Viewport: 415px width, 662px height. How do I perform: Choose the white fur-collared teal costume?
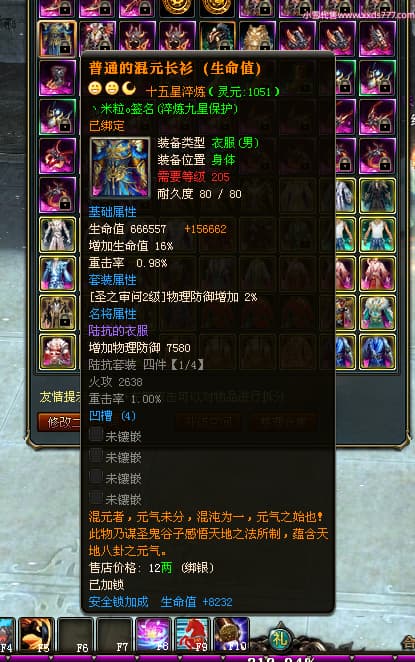click(377, 313)
